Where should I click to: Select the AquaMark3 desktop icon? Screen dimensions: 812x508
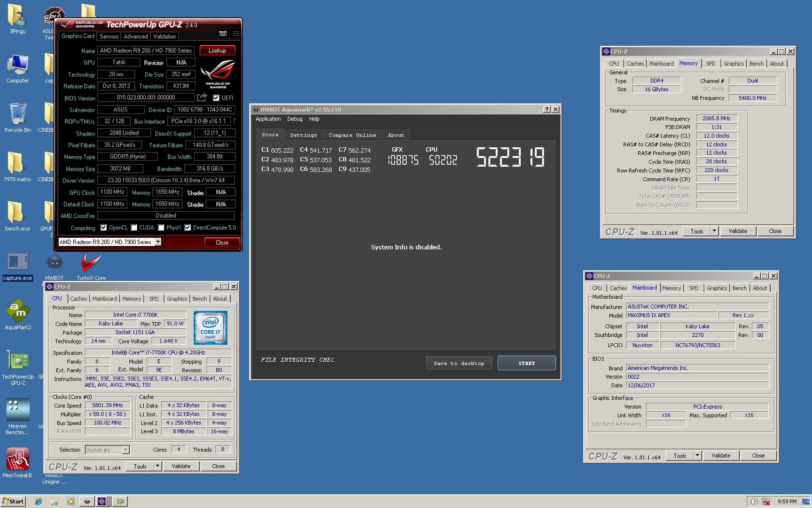tap(17, 315)
